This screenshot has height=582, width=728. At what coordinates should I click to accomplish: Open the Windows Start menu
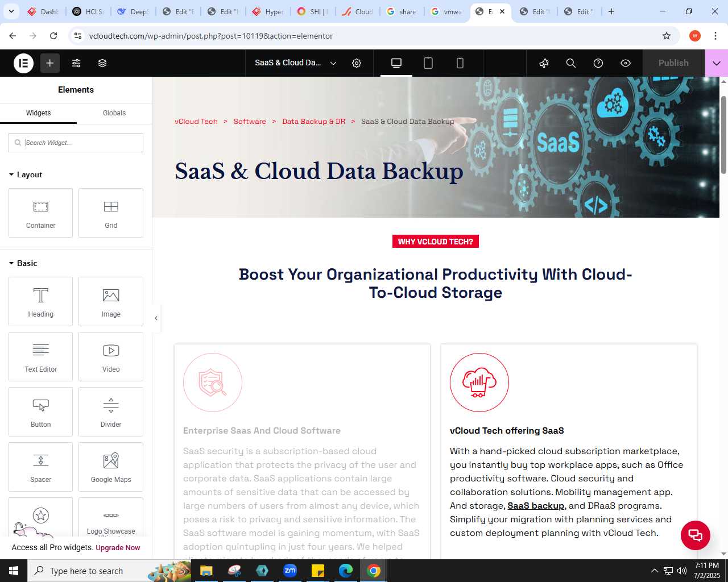pos(14,571)
